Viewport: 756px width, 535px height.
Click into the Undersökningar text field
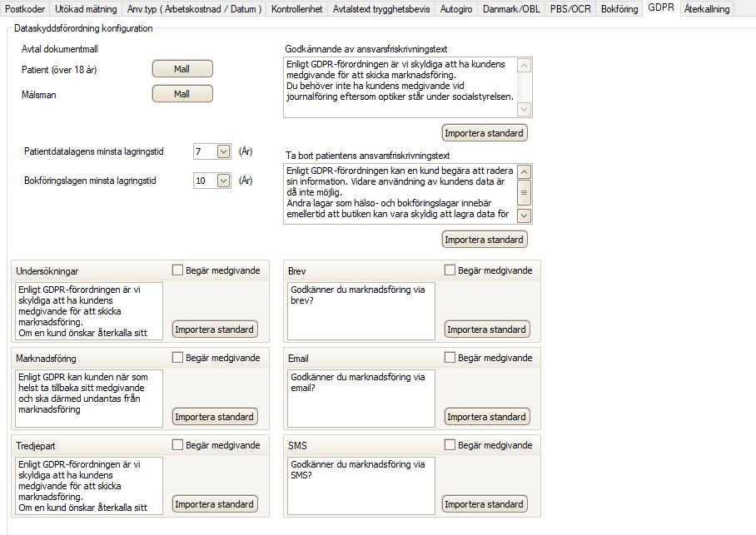point(89,311)
